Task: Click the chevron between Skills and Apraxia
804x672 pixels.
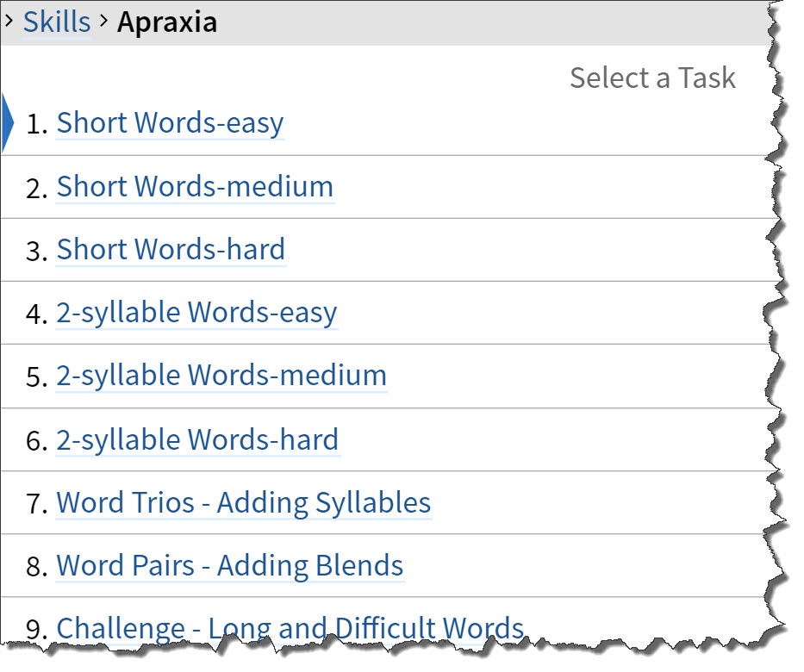Action: coord(104,21)
